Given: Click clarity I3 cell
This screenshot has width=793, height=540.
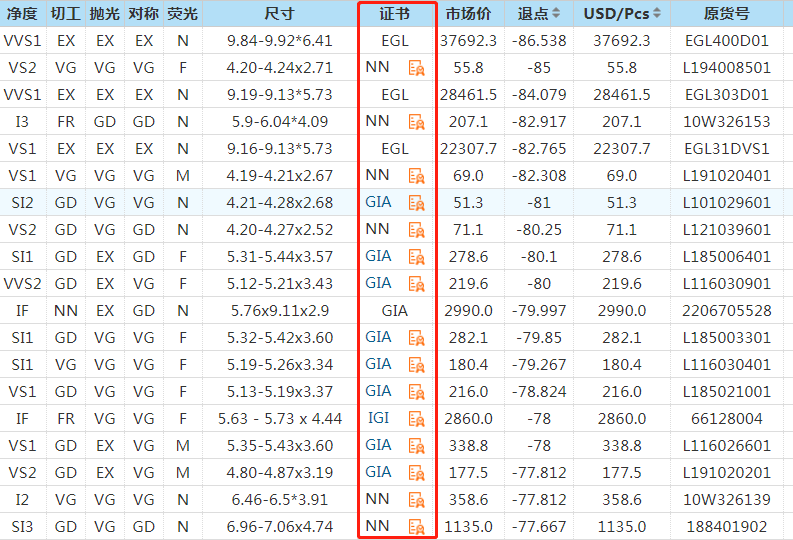Looking at the screenshot, I should 22,122.
